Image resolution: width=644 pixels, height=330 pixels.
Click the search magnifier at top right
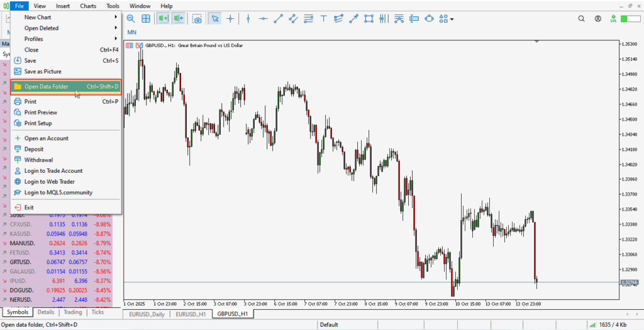tap(582, 19)
